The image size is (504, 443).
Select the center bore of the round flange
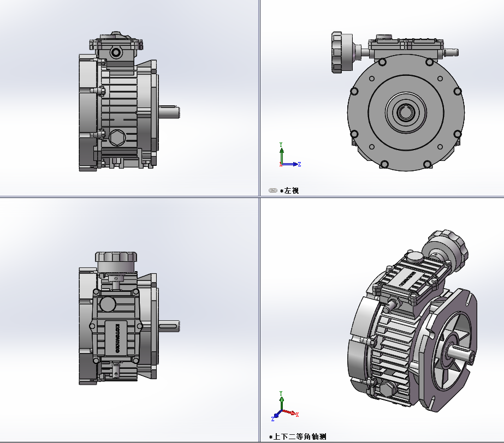point(406,112)
